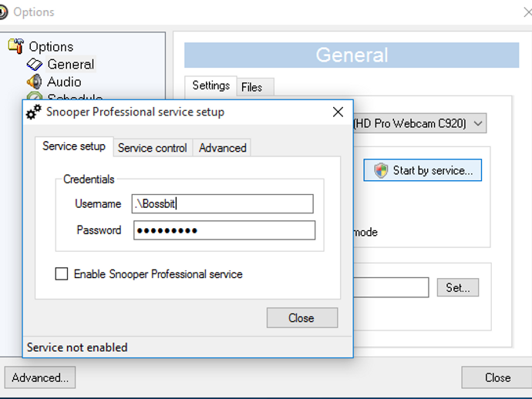532x399 pixels.
Task: Close service setup dialog with X
Action: tap(338, 112)
